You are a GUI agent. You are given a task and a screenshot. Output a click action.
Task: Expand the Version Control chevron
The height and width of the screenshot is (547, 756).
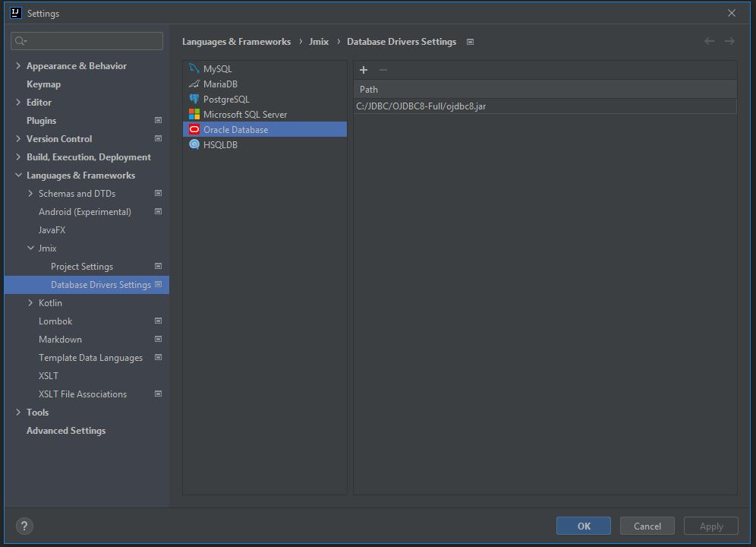(18, 138)
